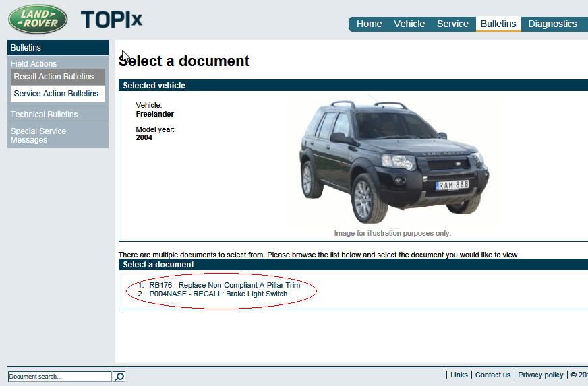This screenshot has height=386, width=588.
Task: Click the Bulletins sidebar header
Action: 58,48
